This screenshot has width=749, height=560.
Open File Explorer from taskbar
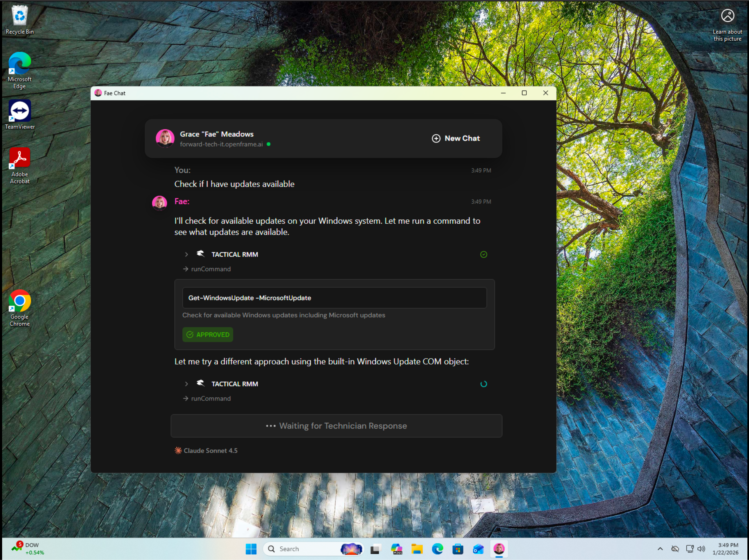coord(417,549)
